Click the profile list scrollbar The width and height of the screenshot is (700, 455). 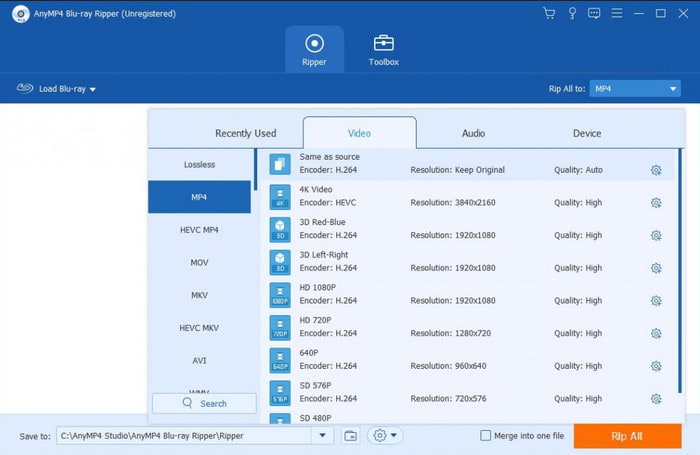(x=680, y=271)
